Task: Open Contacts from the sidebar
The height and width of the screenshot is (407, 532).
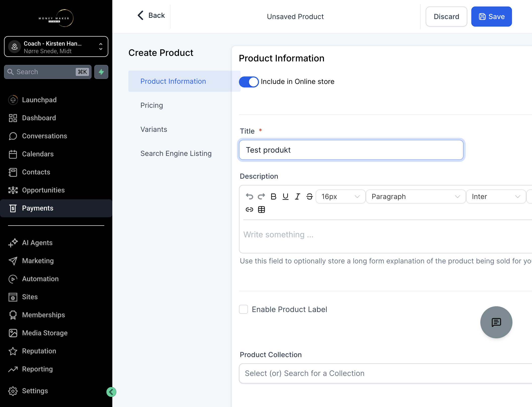Action: click(x=56, y=172)
